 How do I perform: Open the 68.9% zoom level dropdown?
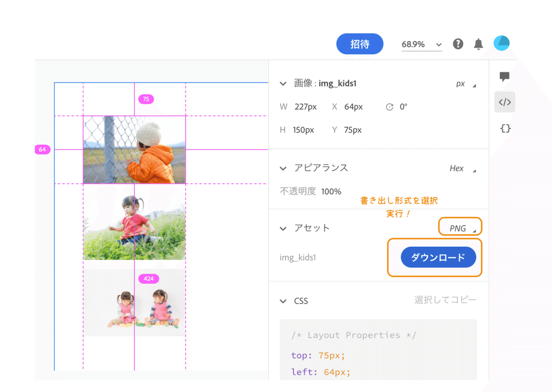[421, 44]
